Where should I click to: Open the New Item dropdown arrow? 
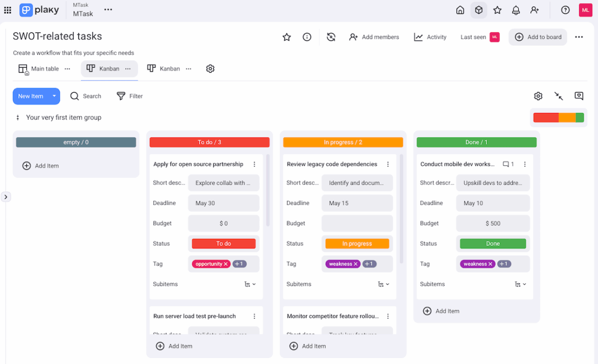(54, 96)
